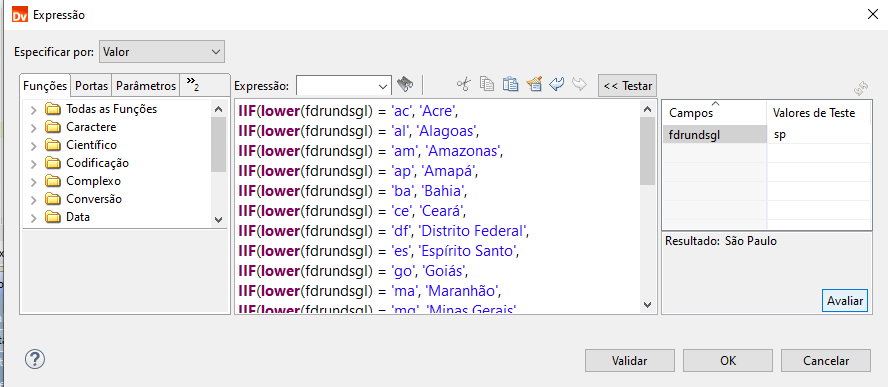Expand Todas as Funções tree node
The width and height of the screenshot is (888, 387).
click(34, 109)
